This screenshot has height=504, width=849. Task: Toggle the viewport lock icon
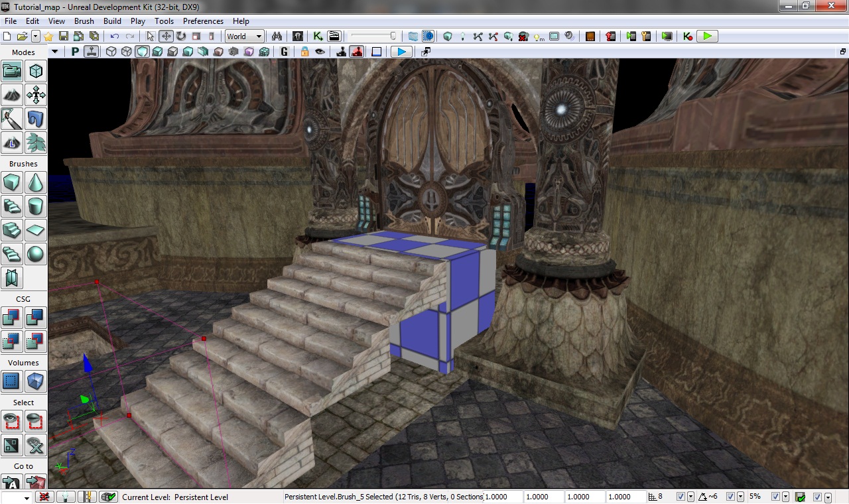click(304, 52)
